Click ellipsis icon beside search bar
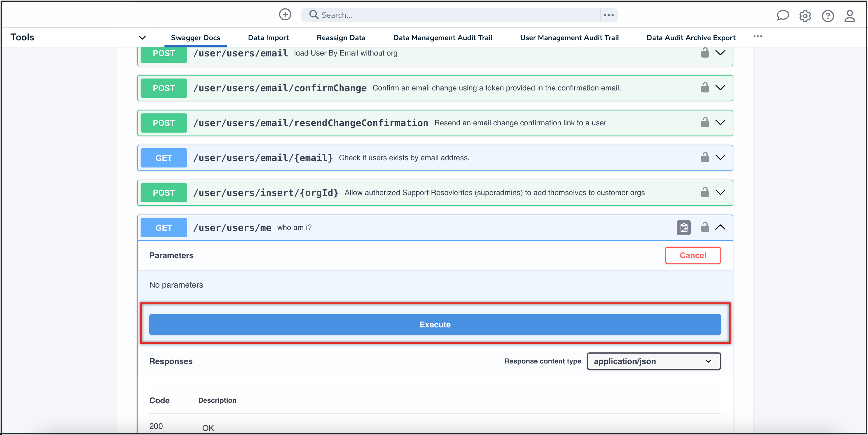Viewport: 868px width, 435px height. pos(609,15)
